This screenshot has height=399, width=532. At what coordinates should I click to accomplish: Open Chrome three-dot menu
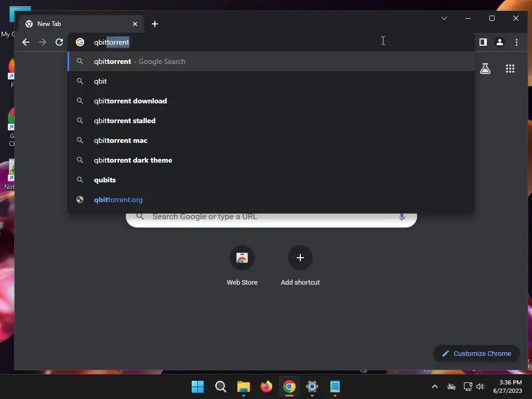tap(516, 42)
